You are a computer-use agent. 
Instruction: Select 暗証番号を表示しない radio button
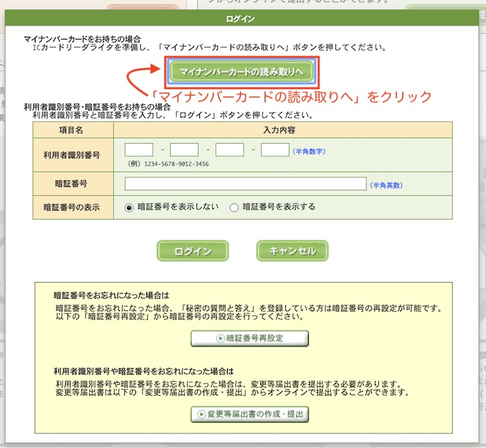pyautogui.click(x=129, y=208)
